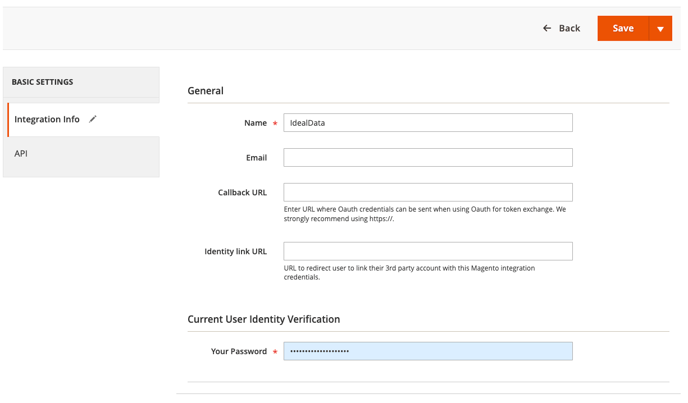Click the pencil icon beside Integration Info
Image resolution: width=688 pixels, height=403 pixels.
coord(93,119)
